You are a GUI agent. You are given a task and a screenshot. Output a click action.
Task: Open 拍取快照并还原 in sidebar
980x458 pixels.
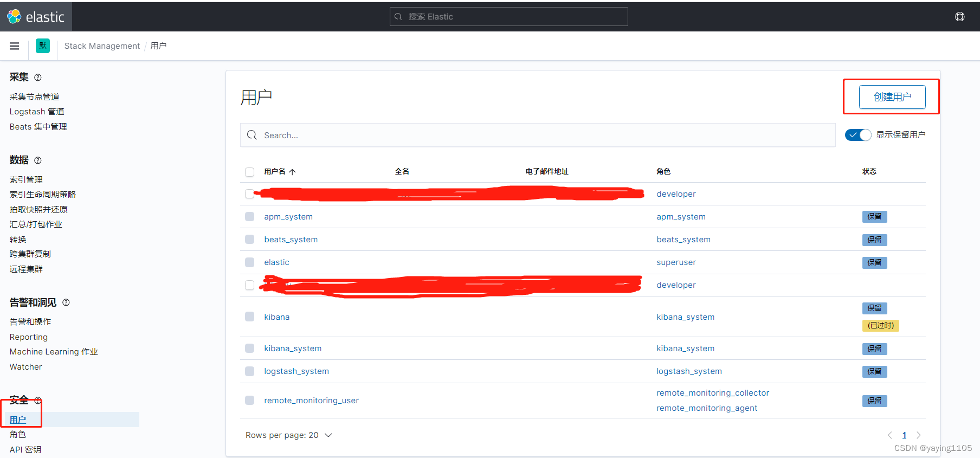tap(38, 210)
